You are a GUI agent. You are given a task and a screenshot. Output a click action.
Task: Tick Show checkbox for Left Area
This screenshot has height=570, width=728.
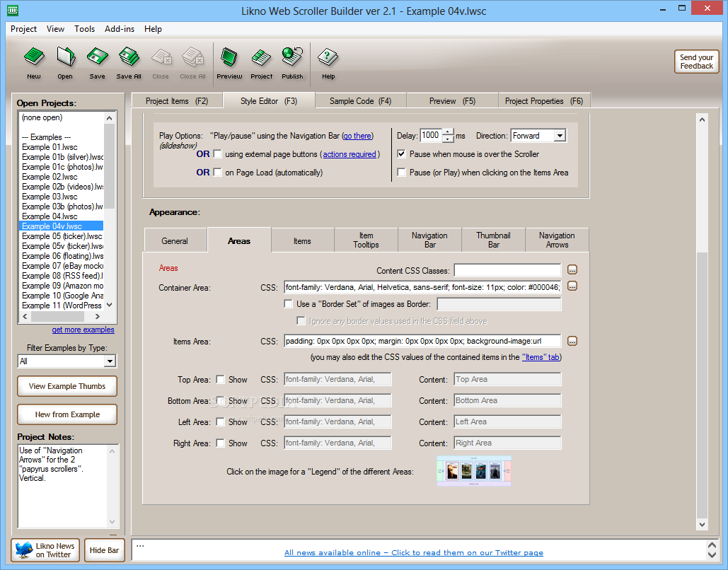coord(221,422)
